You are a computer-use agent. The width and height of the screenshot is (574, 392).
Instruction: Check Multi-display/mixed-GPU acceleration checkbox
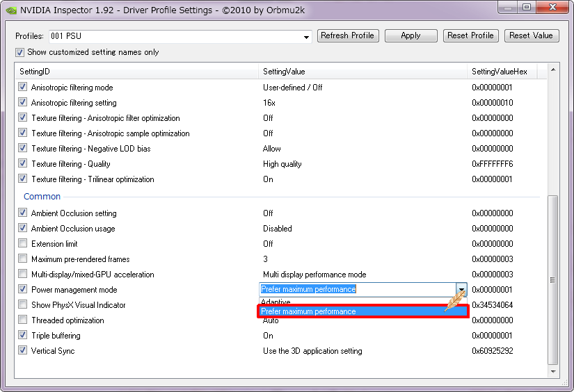tap(23, 274)
